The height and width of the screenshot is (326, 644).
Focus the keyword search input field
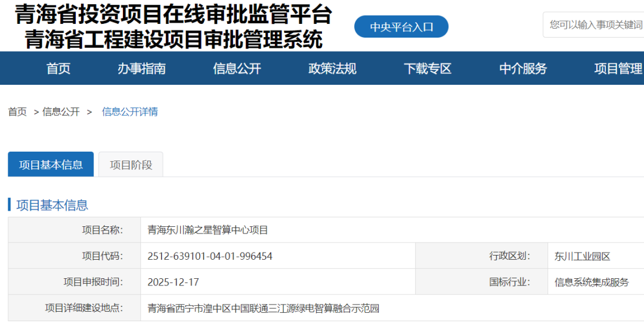pos(595,25)
